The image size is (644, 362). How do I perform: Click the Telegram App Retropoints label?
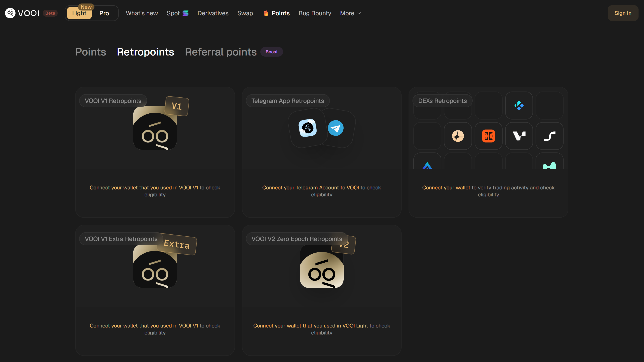(287, 101)
